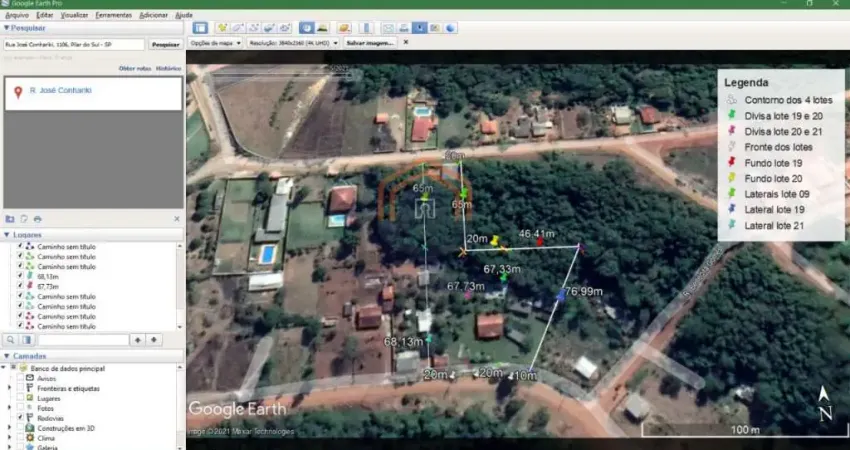The image size is (850, 450).
Task: Click the down arrow button below places list
Action: (x=154, y=340)
